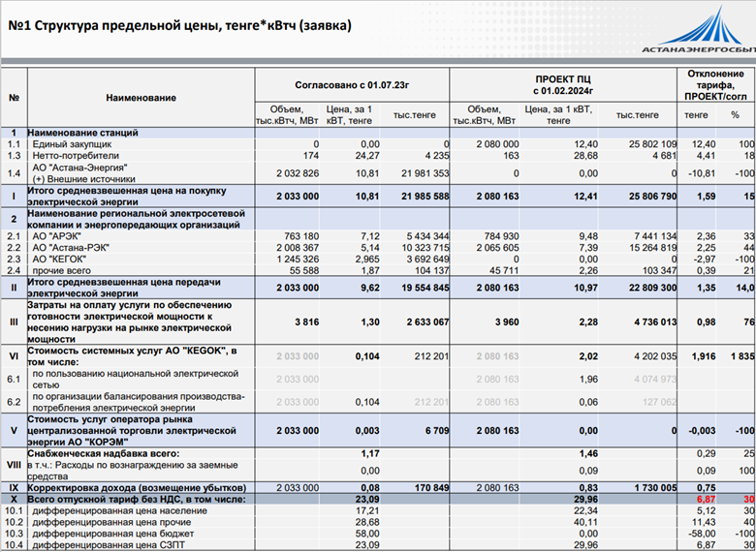Select 'Стоимость системных услуг АО KEGOK' row
The image size is (756, 552).
tap(378, 356)
